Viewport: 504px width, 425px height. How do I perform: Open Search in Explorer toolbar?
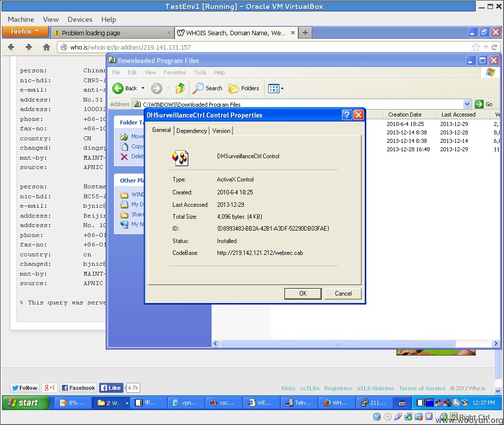coord(207,88)
